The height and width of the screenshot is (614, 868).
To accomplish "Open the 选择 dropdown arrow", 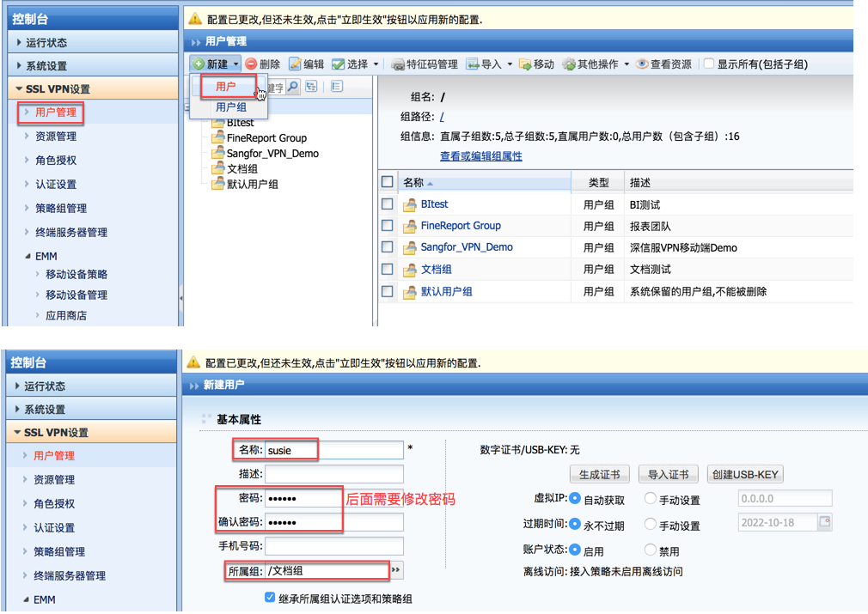I will coord(376,64).
